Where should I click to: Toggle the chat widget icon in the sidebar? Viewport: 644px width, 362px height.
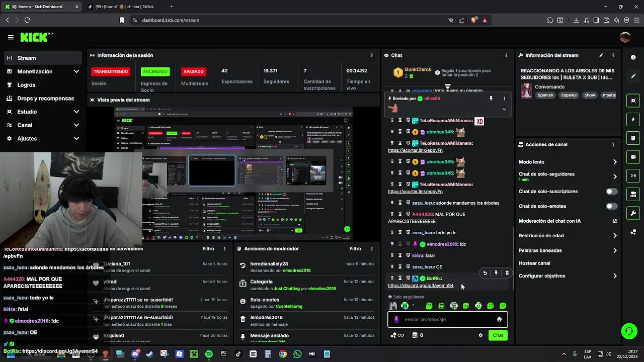click(x=633, y=157)
